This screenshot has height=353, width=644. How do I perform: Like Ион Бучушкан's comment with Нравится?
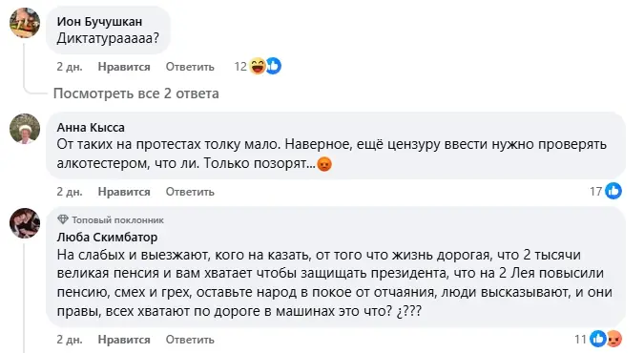tap(124, 67)
